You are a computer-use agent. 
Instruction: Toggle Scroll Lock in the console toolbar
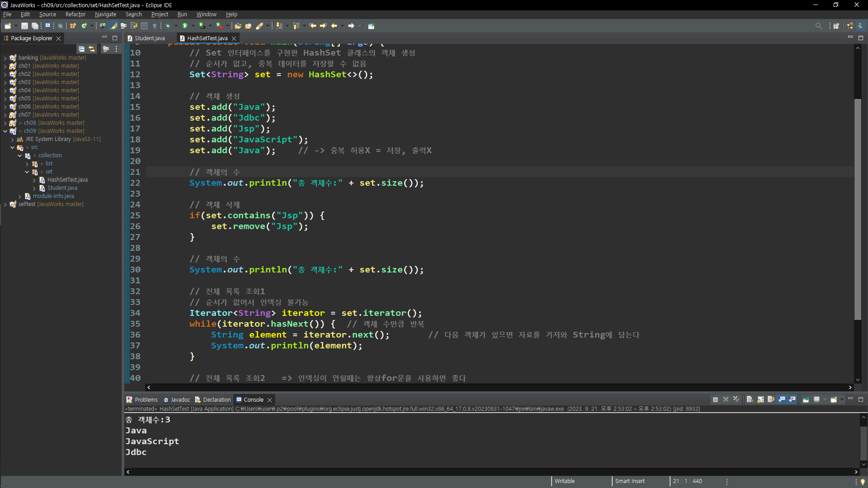pyautogui.click(x=760, y=399)
